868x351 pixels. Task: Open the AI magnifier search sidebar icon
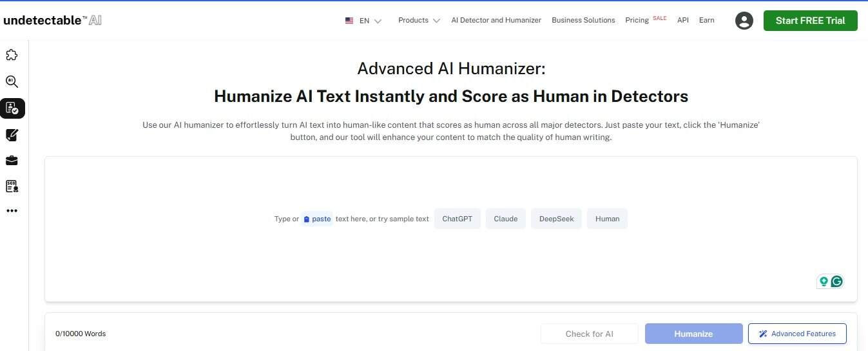click(12, 82)
